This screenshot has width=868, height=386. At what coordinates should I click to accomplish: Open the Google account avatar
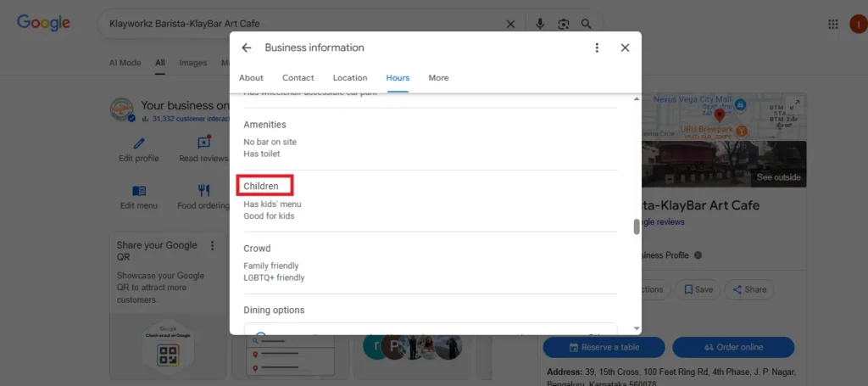coord(860,24)
